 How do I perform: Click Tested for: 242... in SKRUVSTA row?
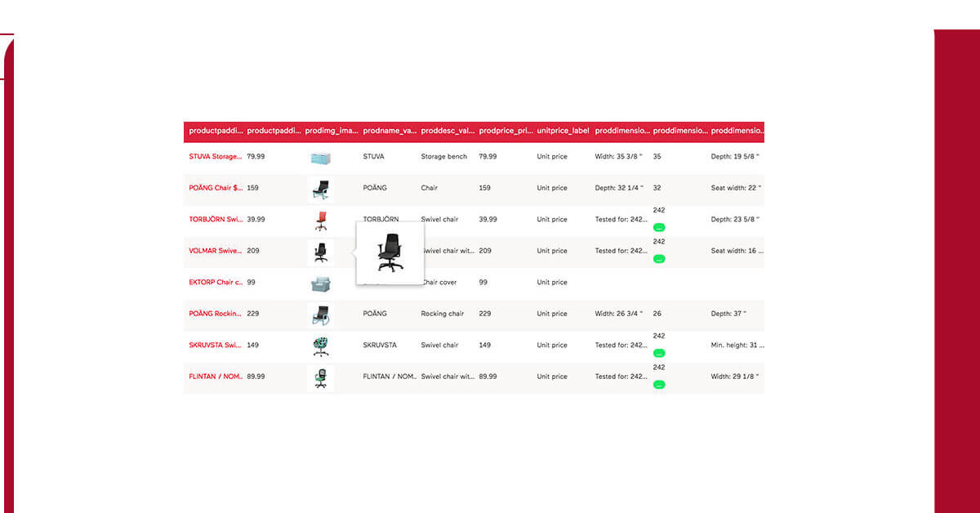tap(622, 345)
